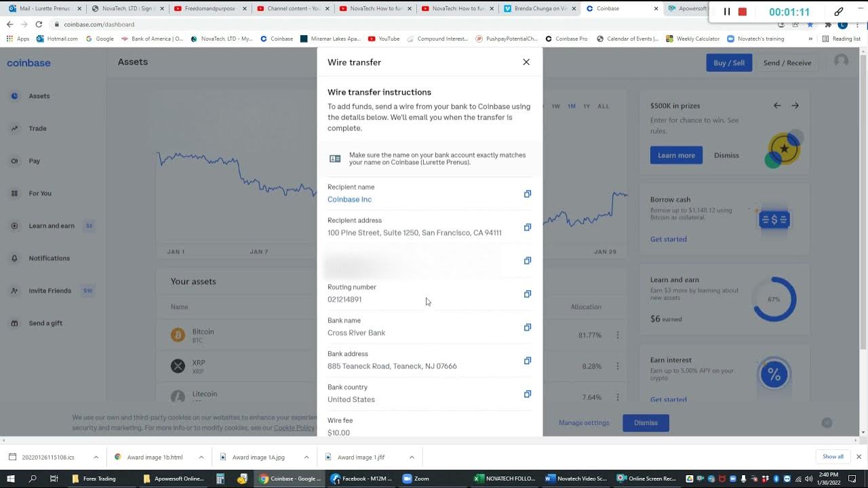Reload the Coinbase page
The image size is (868, 488).
click(39, 24)
